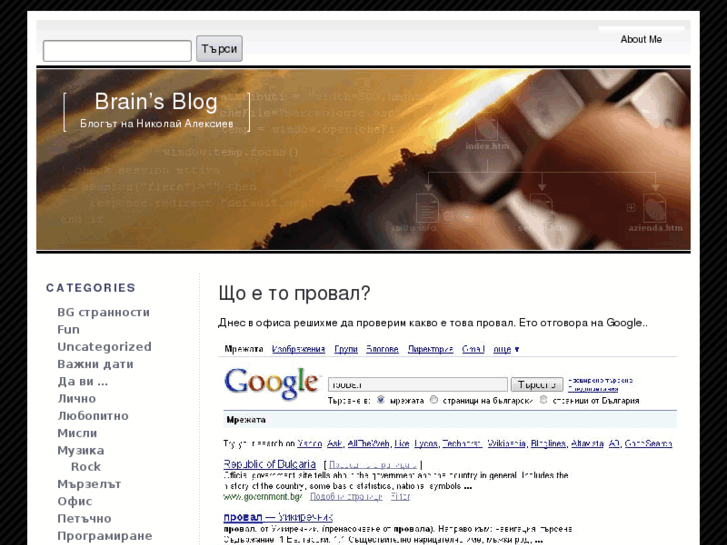Viewport: 727px width, 545px height.
Task: Open the Петъчно category
Action: pyautogui.click(x=84, y=519)
